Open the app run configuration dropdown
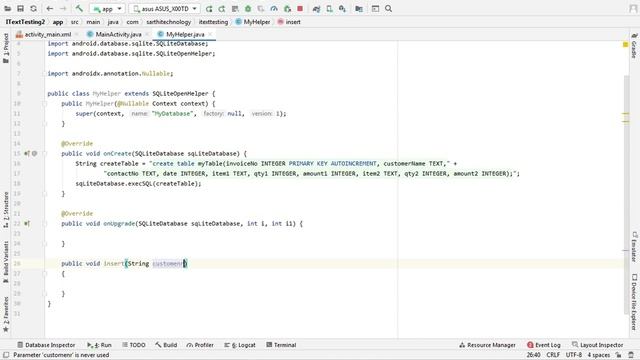 pos(107,9)
